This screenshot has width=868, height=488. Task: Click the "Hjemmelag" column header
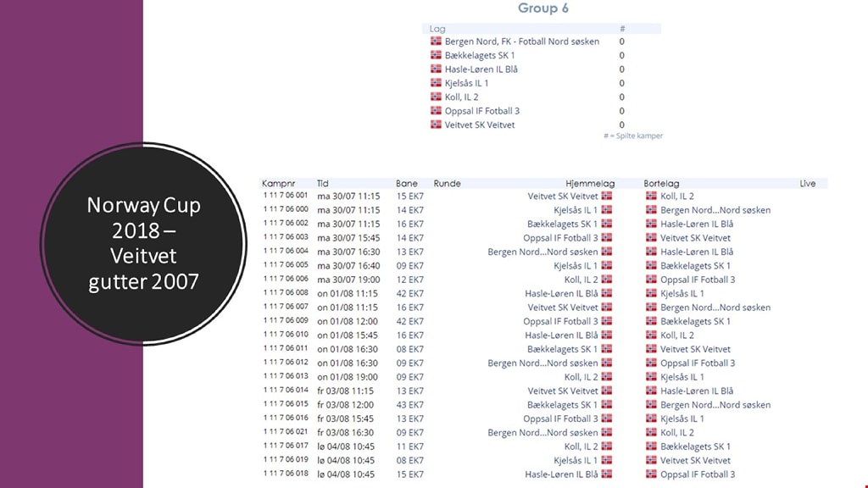590,183
